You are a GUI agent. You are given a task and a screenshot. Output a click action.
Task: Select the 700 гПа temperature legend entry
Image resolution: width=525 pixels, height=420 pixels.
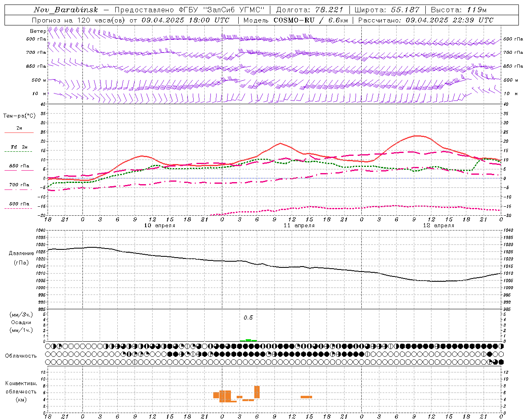pyautogui.click(x=19, y=185)
